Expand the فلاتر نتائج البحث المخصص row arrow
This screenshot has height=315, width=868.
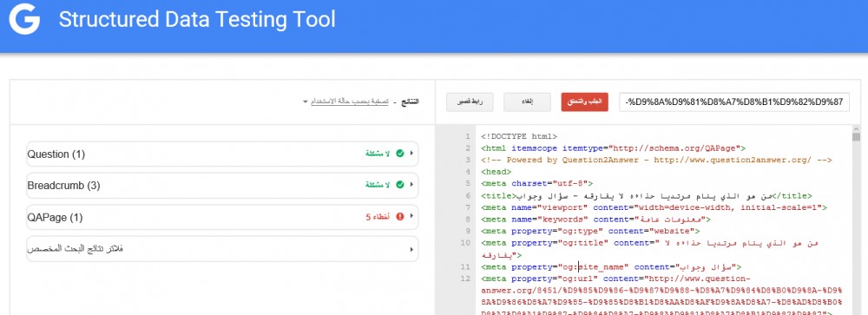click(411, 249)
